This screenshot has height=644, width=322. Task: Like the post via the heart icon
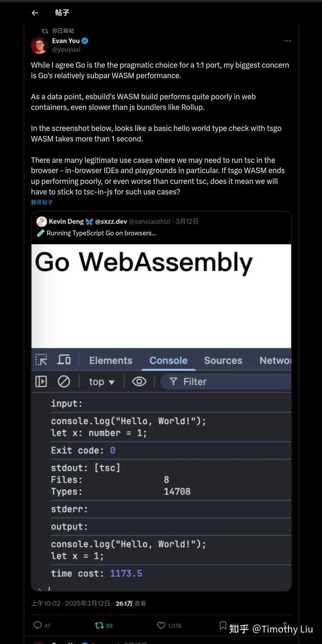point(161,625)
